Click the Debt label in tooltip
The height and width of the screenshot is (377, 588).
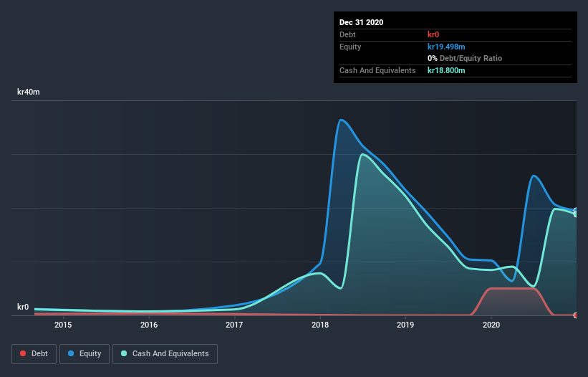347,34
